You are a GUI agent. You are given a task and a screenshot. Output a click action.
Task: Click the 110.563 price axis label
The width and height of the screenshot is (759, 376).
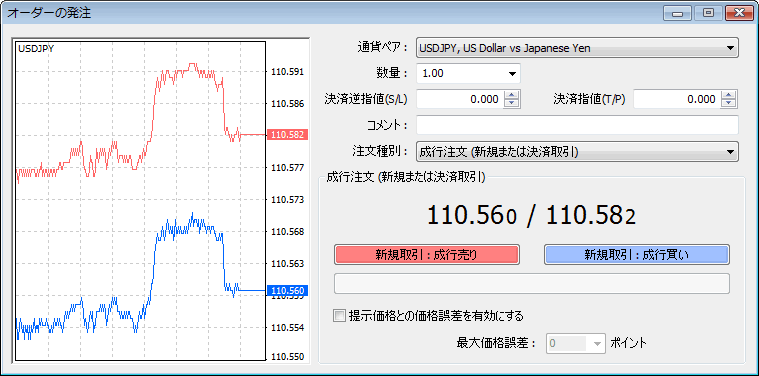(x=288, y=264)
